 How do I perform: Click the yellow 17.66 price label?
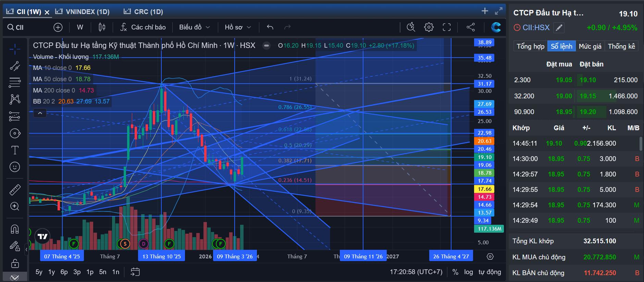484,189
